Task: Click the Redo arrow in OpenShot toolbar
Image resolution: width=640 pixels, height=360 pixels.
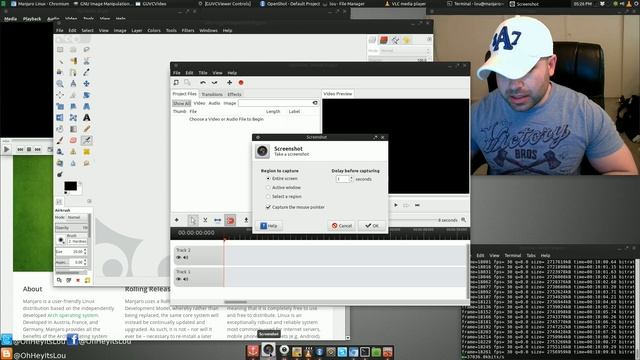Action: tap(214, 82)
